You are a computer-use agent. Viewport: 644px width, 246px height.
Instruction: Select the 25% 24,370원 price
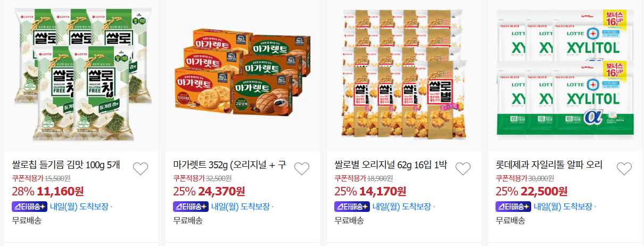[x=209, y=191]
